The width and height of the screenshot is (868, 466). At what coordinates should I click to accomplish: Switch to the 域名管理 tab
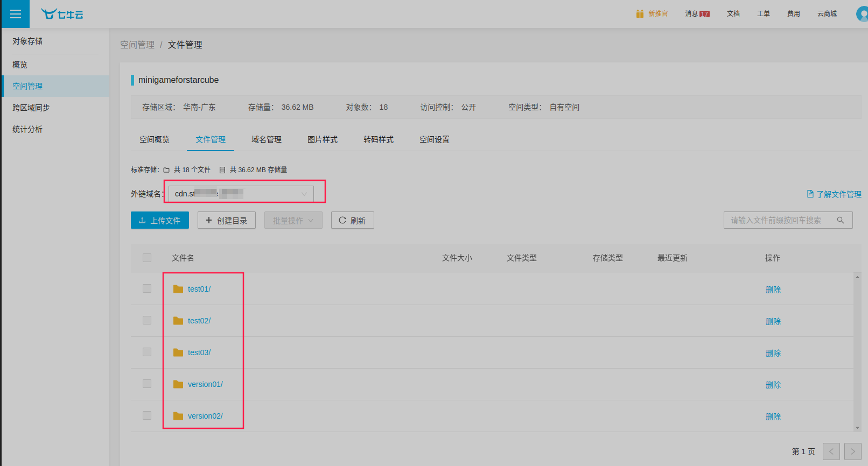(x=267, y=139)
